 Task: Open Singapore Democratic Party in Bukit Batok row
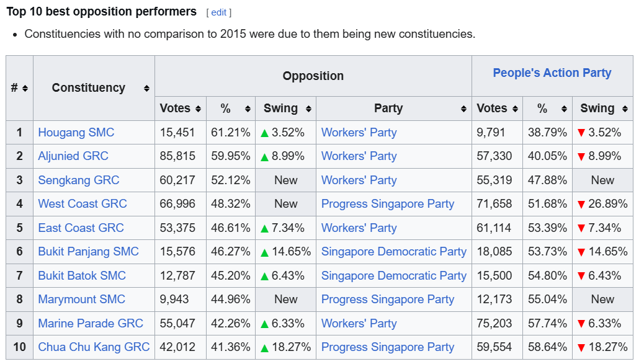[394, 276]
